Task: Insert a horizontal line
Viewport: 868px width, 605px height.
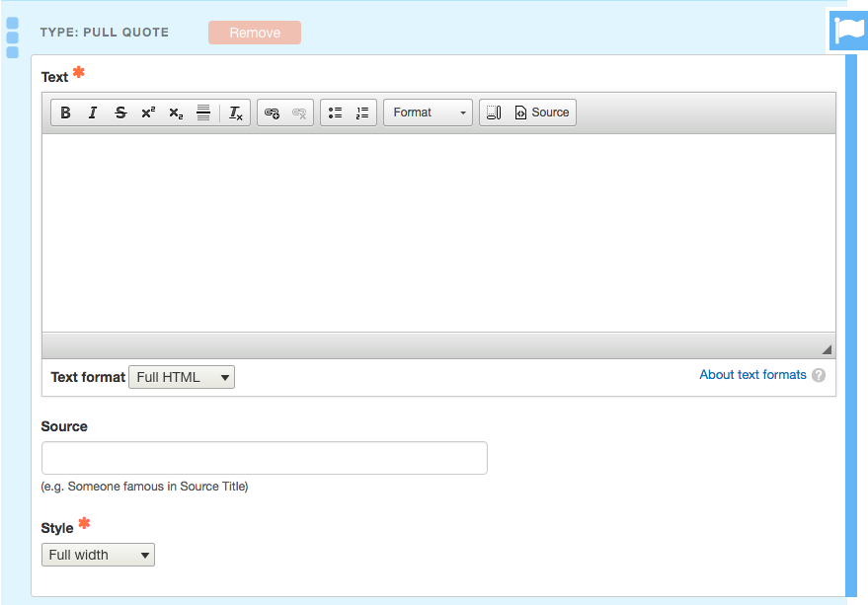Action: (202, 113)
